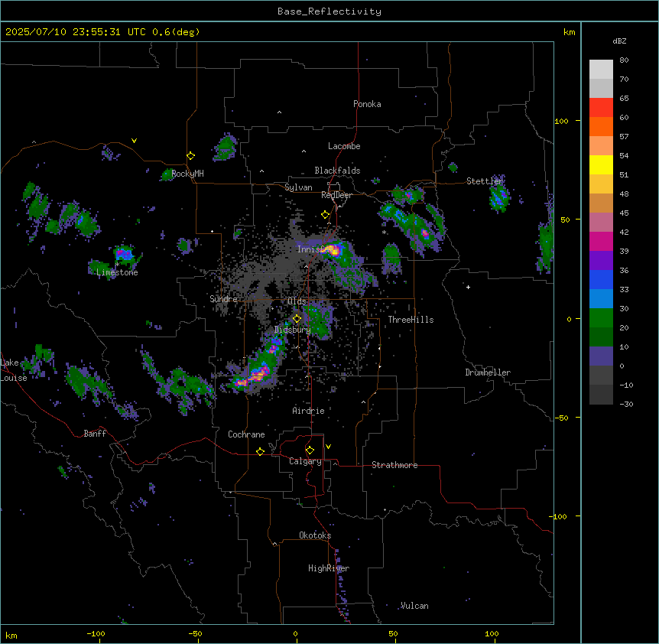
Task: Click the dBZ legend heading
Action: click(619, 41)
